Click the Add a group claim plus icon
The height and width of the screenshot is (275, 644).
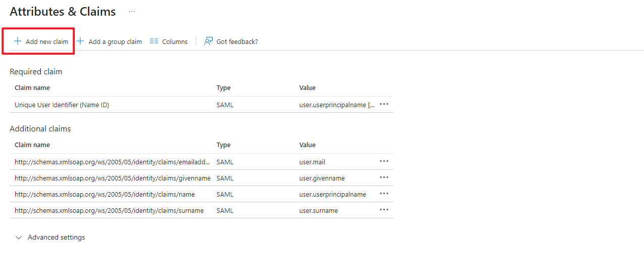[80, 41]
